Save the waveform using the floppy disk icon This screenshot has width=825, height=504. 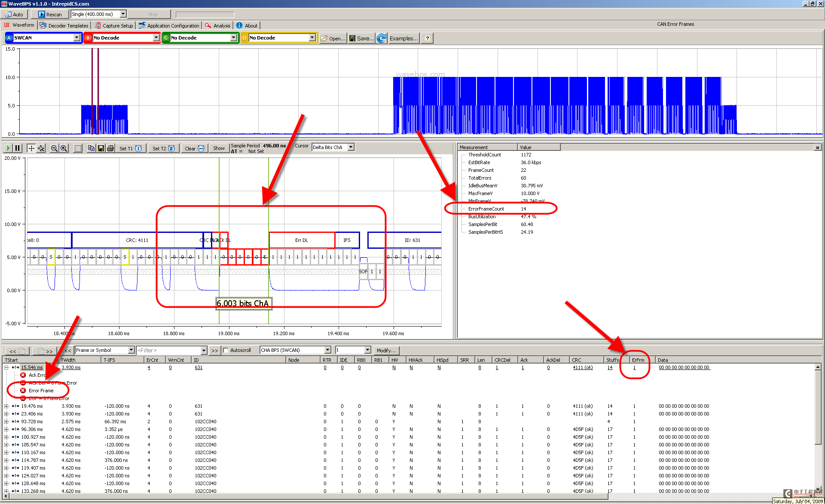point(101,148)
